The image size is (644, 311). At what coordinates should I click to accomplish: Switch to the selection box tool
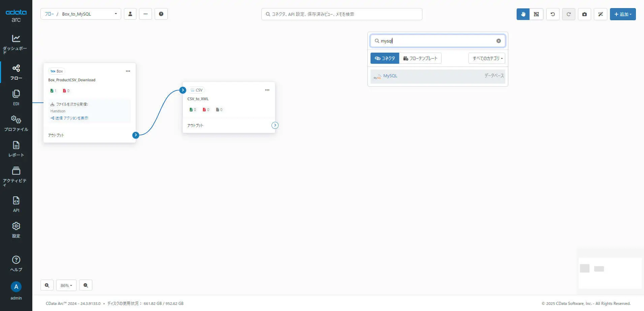536,14
